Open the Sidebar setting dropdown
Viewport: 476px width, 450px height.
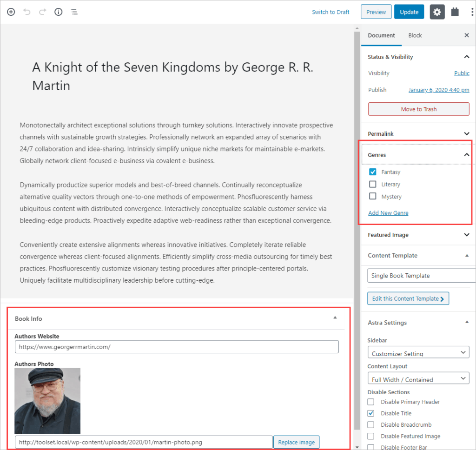tap(418, 352)
